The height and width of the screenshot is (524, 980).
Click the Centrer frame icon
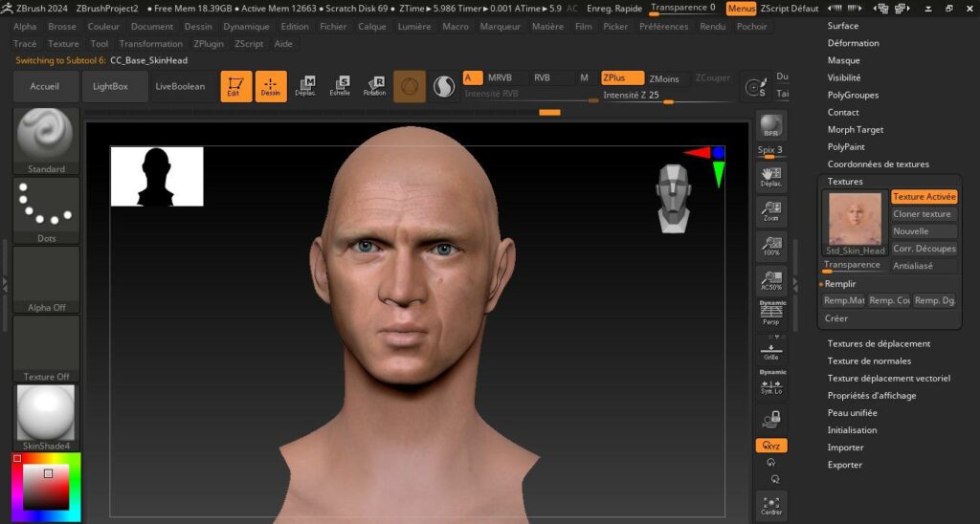click(x=771, y=505)
